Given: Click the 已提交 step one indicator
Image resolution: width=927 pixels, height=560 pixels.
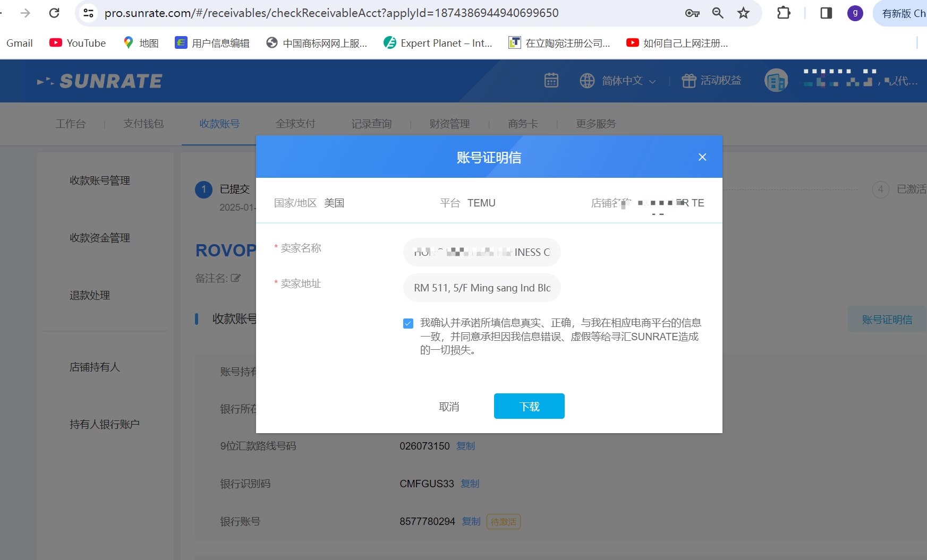Looking at the screenshot, I should (x=203, y=189).
